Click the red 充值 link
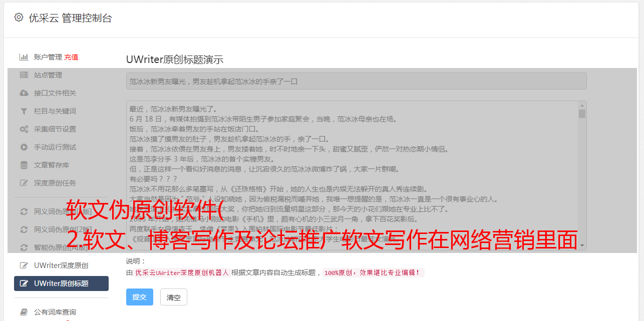Screen dimensions: 644x321 point(71,57)
